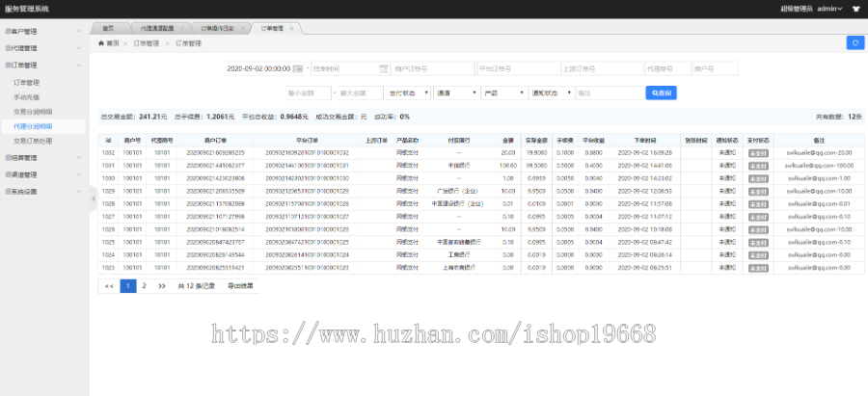Select merchant order 20200902160928923​5

[x=216, y=152]
